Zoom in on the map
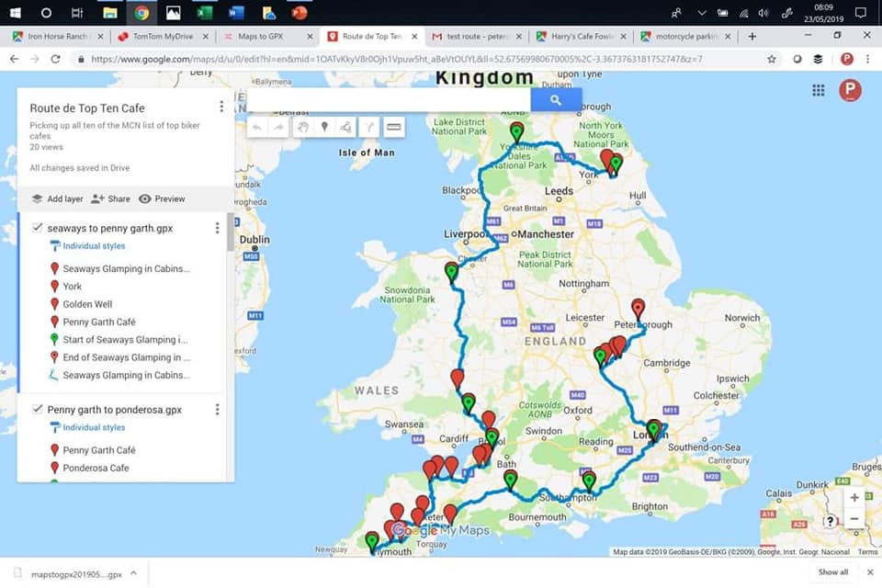Viewport: 882px width, 588px height. coord(854,497)
